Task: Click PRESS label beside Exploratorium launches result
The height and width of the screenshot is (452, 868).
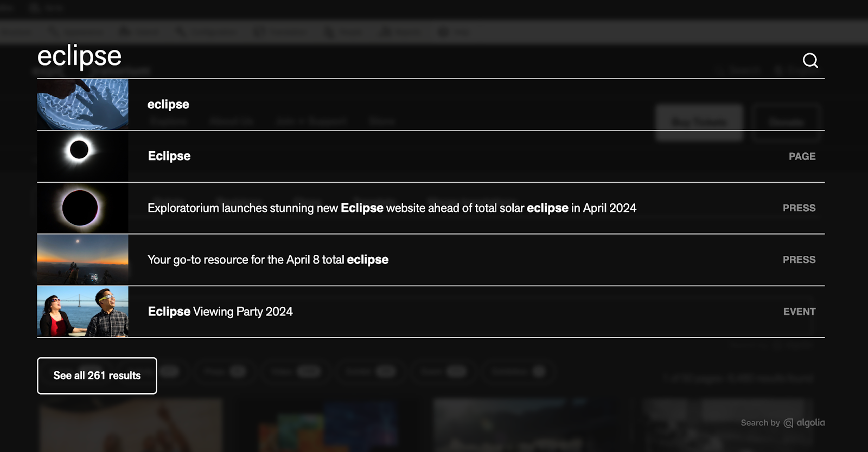Action: (x=799, y=208)
